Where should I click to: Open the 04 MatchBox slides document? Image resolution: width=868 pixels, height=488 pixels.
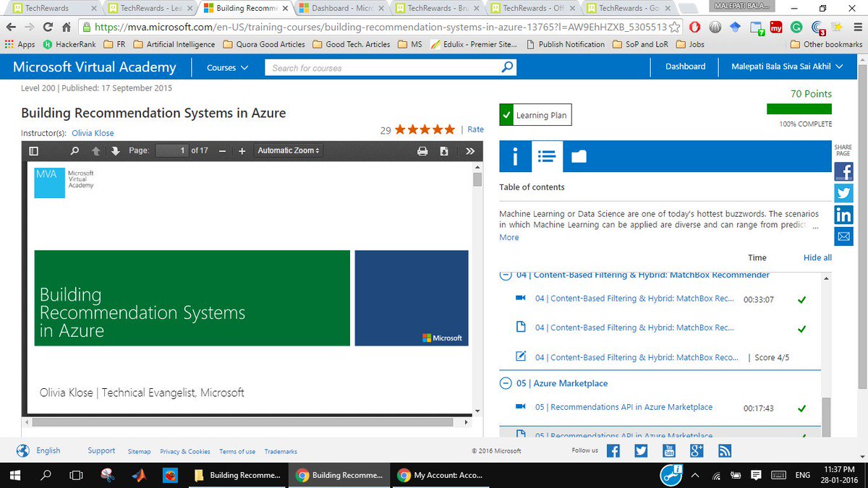(x=634, y=328)
